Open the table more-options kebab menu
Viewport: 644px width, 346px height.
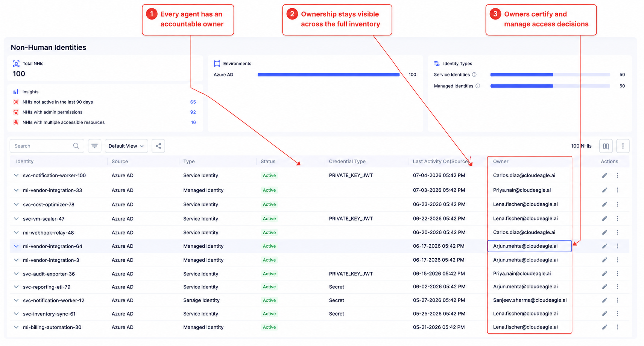pyautogui.click(x=623, y=146)
